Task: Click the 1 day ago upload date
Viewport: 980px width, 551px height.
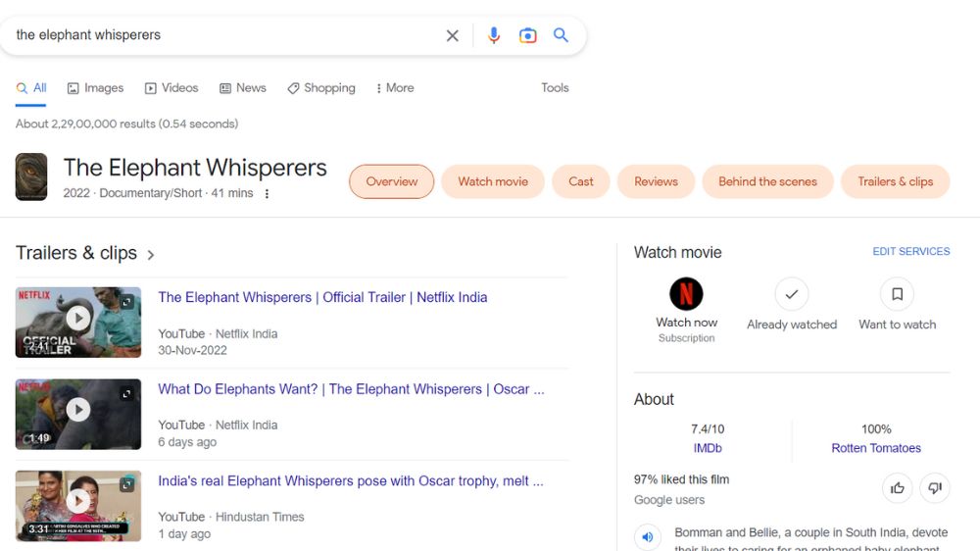Action: click(184, 534)
